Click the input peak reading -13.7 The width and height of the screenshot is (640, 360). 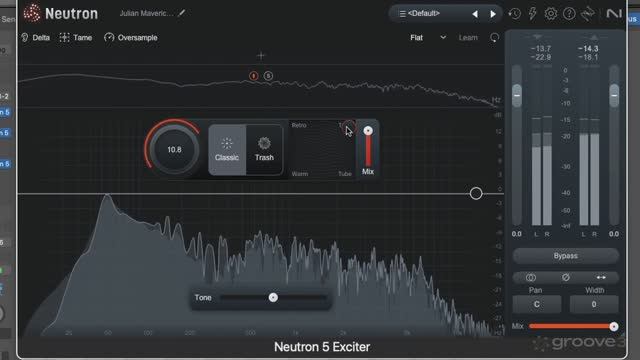541,49
